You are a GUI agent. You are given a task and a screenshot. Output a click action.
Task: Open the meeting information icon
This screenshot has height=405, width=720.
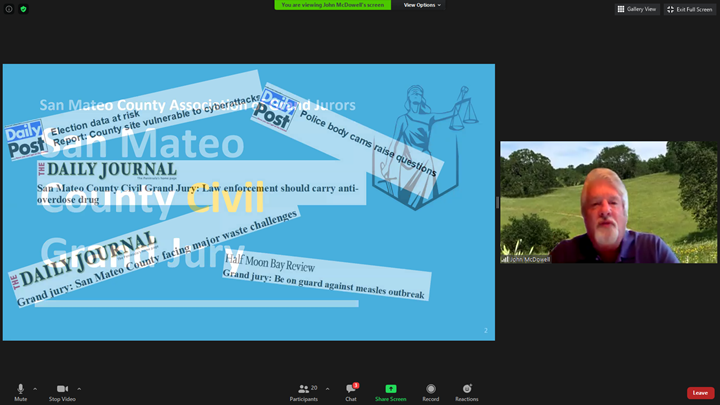point(9,9)
